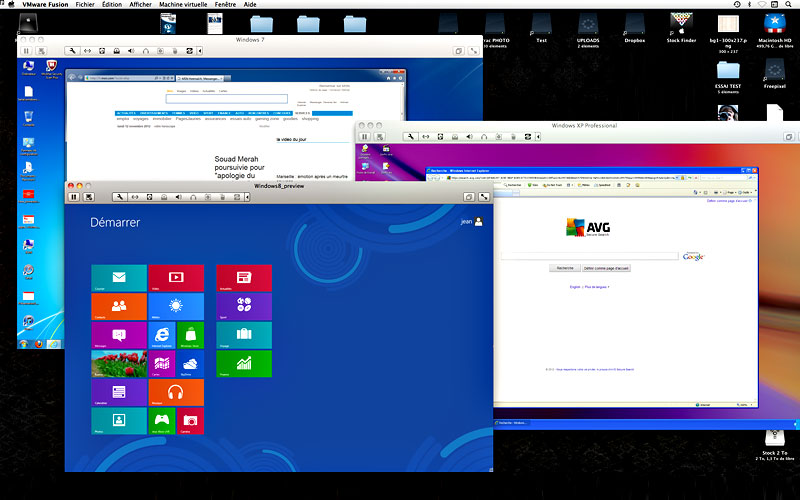
Task: Click the AVG Secure Search input field
Action: (590, 256)
